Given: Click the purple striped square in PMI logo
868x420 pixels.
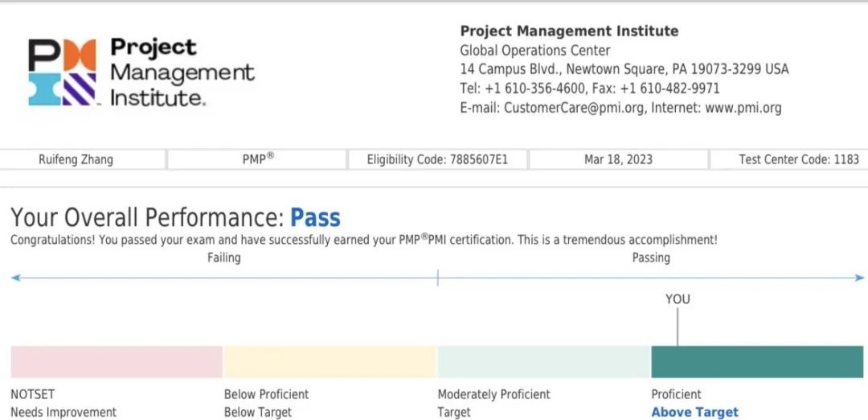Looking at the screenshot, I should click(x=79, y=89).
